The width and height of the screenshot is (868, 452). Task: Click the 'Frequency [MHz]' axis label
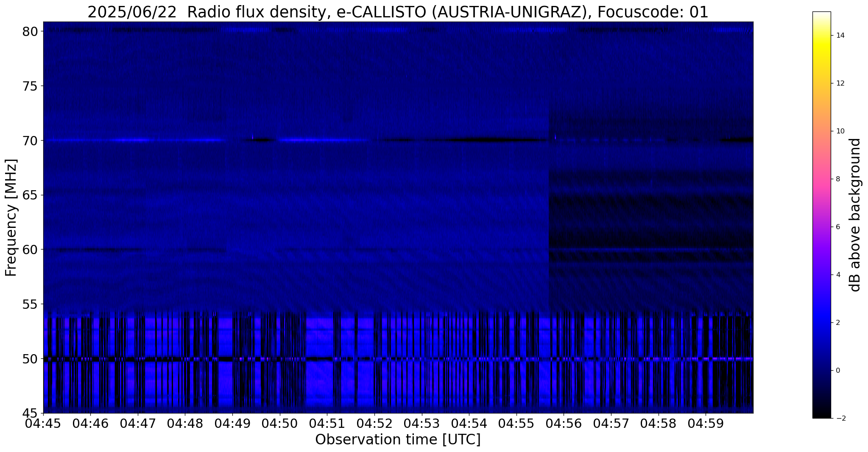(11, 218)
